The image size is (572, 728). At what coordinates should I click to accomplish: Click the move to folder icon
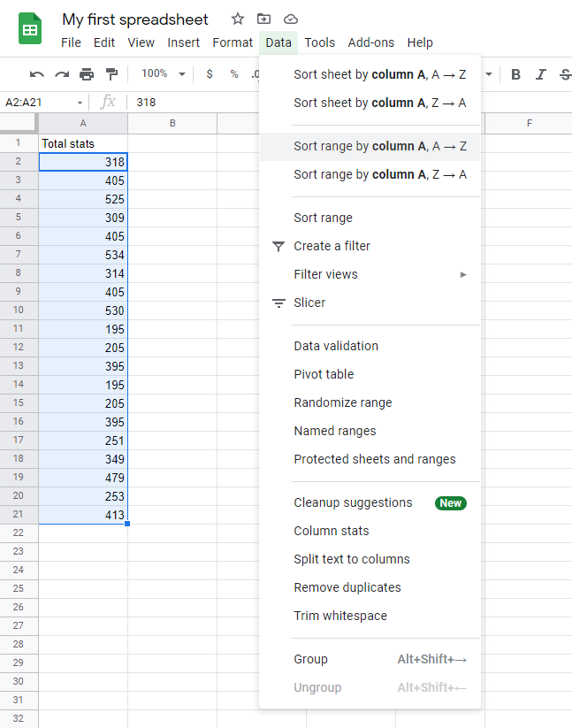[x=263, y=19]
